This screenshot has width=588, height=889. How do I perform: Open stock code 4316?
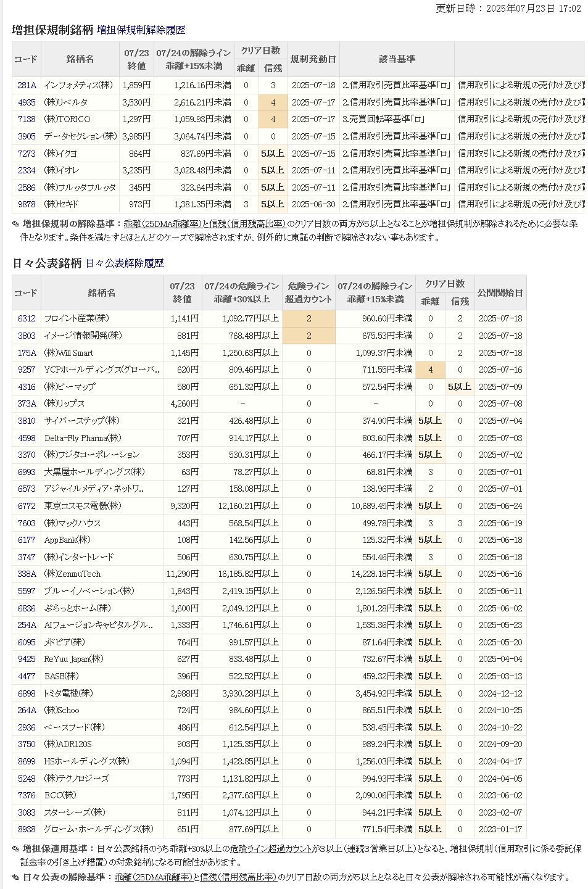pyautogui.click(x=27, y=387)
